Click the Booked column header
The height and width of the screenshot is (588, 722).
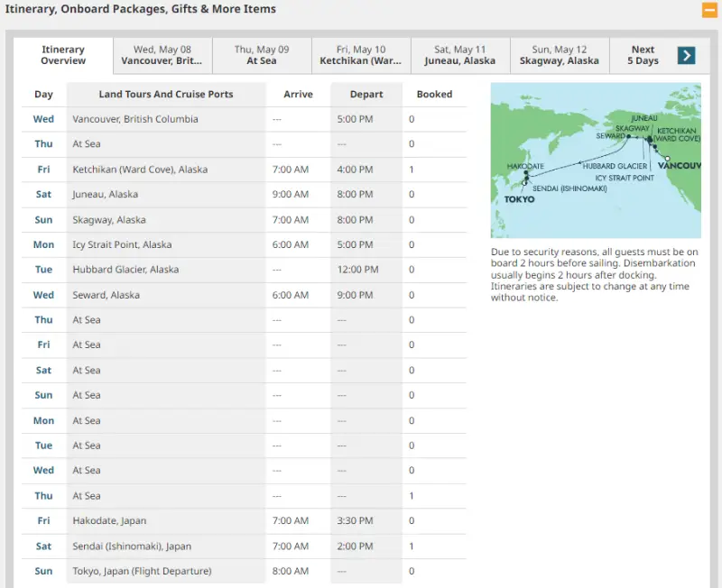pyautogui.click(x=434, y=95)
